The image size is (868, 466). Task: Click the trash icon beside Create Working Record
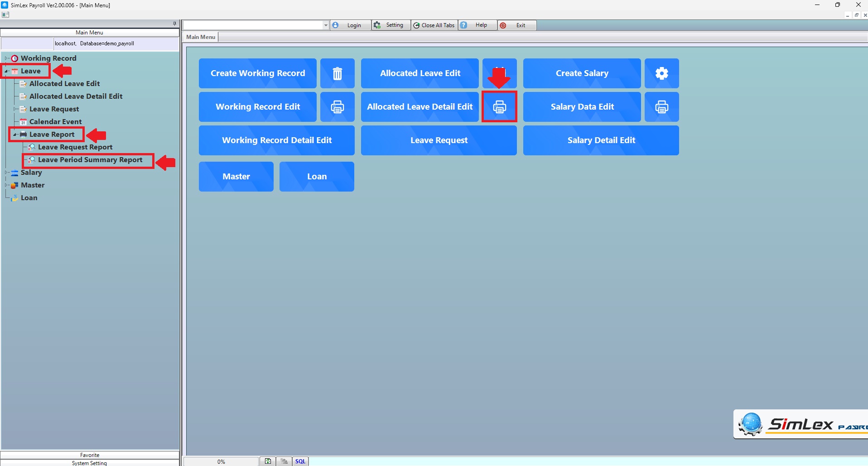[x=337, y=73]
